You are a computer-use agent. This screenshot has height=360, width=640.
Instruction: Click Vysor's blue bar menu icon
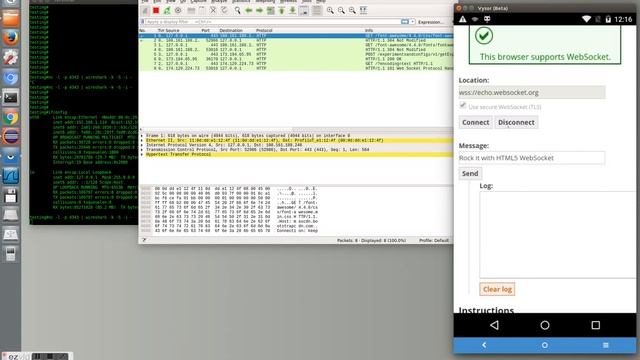click(x=606, y=345)
